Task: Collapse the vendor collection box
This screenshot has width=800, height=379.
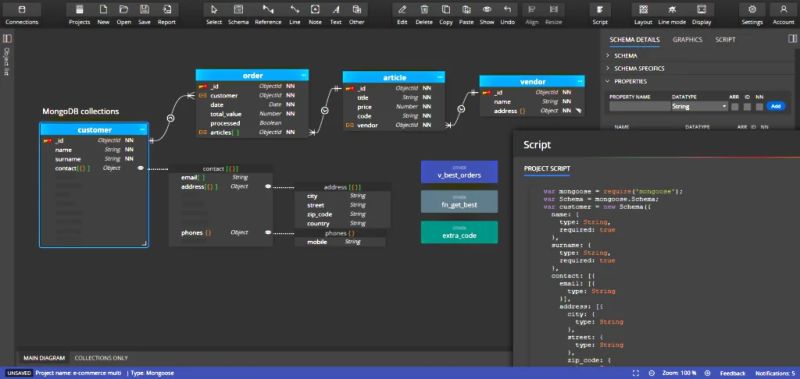Action: pos(580,81)
